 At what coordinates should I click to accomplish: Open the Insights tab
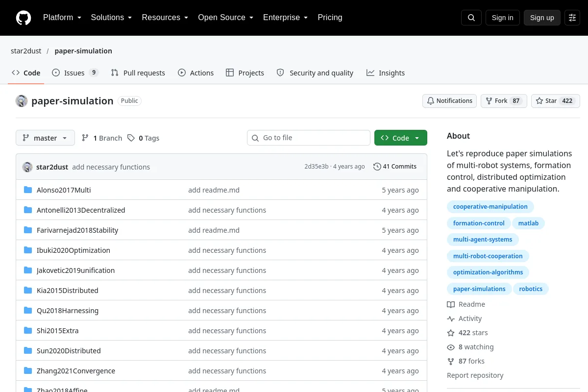386,73
